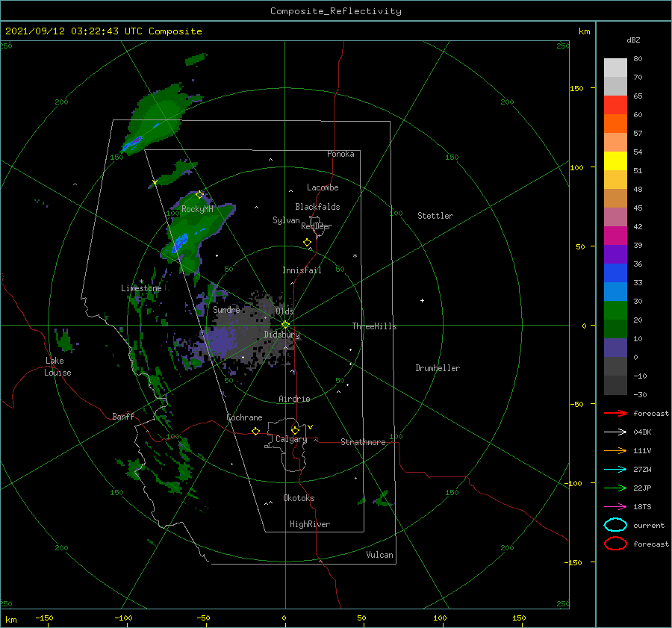Click the 65 dBZ red color swatch
The height and width of the screenshot is (628, 672).
pyautogui.click(x=615, y=105)
